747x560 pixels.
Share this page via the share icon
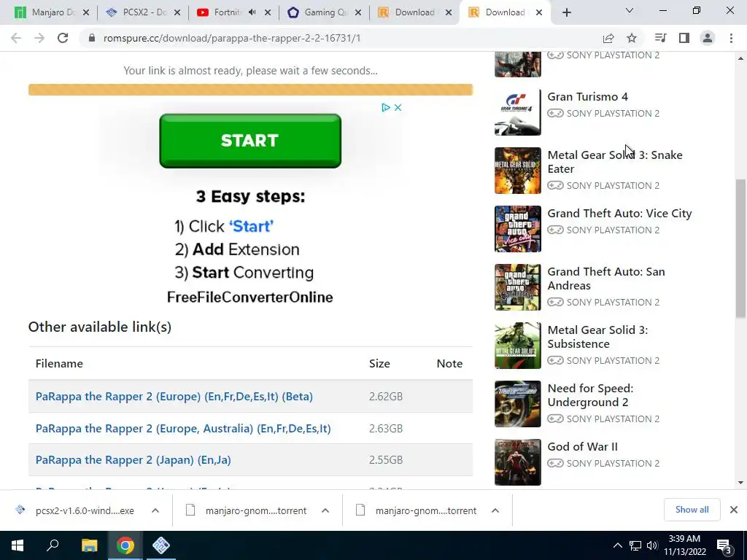(608, 38)
